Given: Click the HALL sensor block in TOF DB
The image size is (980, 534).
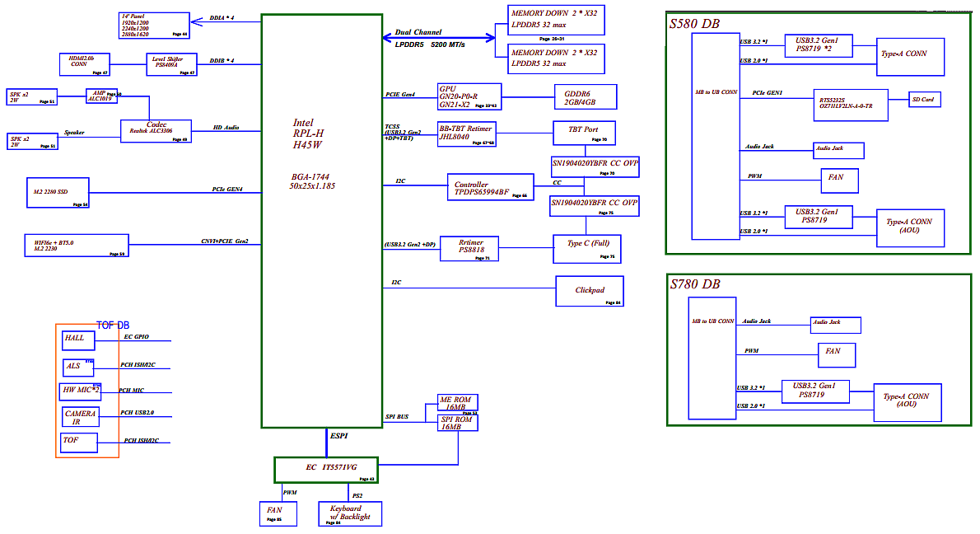Looking at the screenshot, I should [78, 340].
